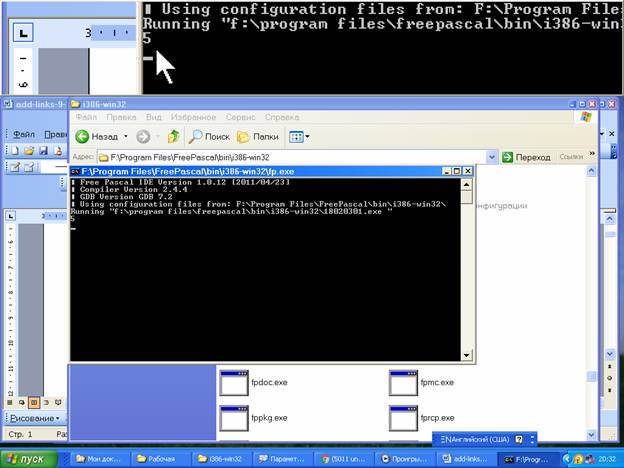The image size is (624, 468).
Task: Click the Permission icon in Word toolbar
Action: coord(58,150)
